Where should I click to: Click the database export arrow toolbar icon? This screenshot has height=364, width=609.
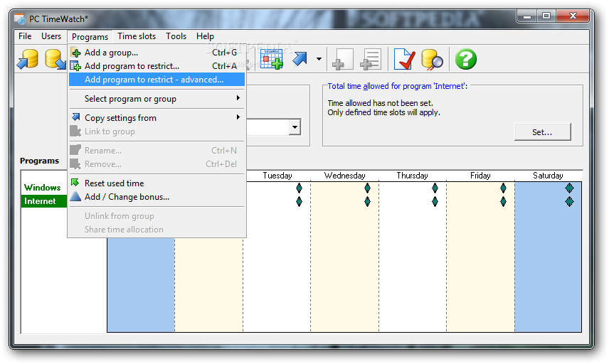pyautogui.click(x=55, y=60)
